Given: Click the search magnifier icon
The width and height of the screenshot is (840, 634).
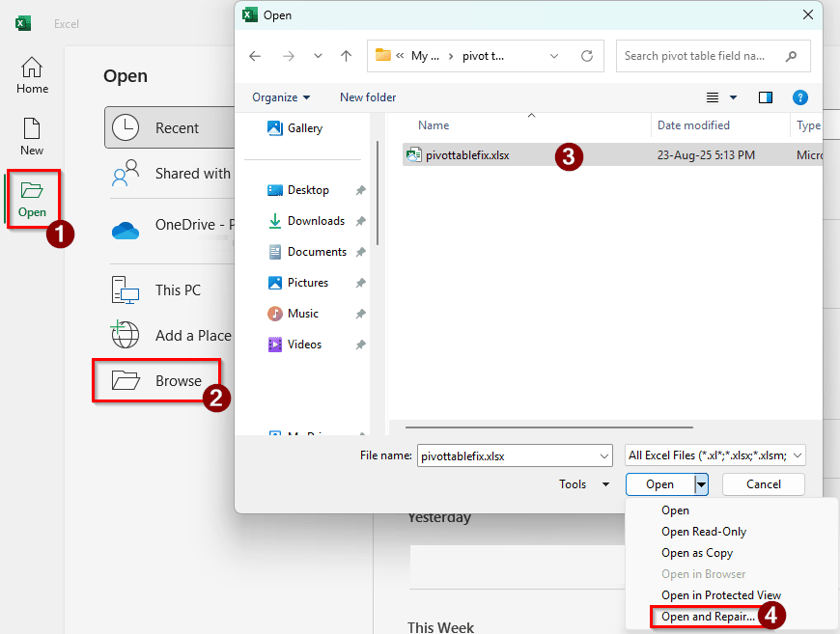Looking at the screenshot, I should (x=792, y=56).
